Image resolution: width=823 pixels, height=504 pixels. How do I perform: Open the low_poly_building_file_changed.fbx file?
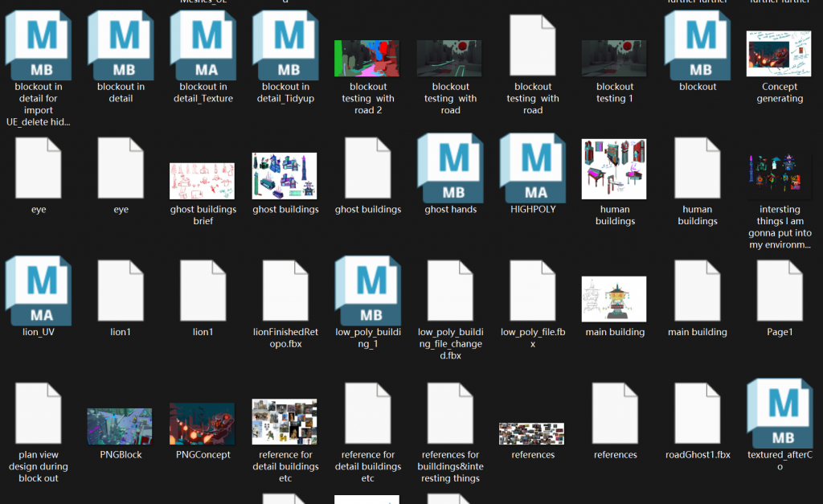(450, 290)
